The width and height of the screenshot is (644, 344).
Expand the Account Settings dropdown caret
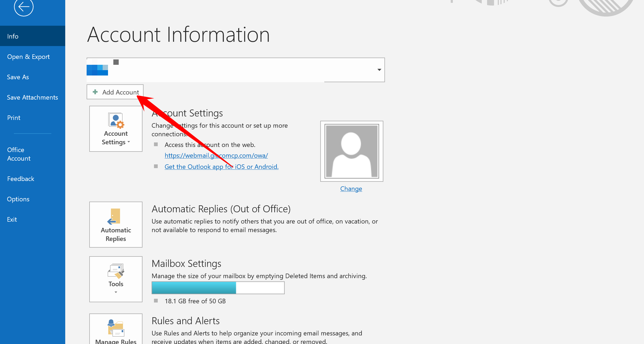tap(129, 142)
